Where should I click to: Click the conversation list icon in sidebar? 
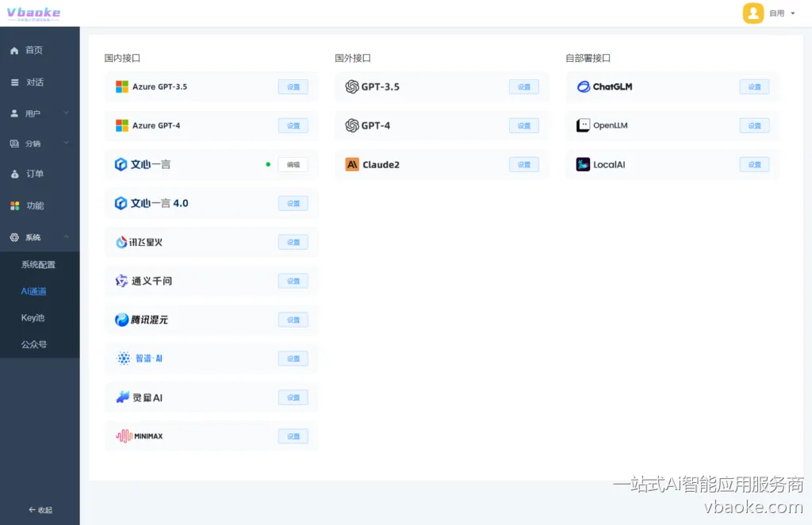pyautogui.click(x=14, y=82)
